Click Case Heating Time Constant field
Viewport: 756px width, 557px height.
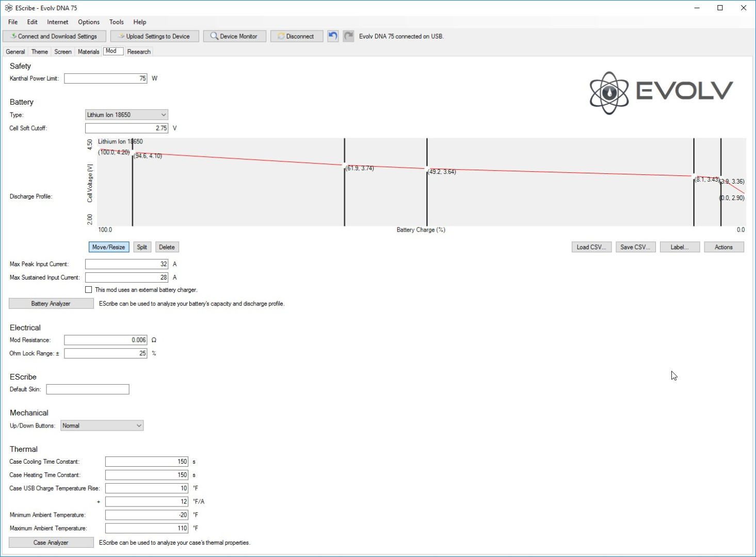coord(147,475)
